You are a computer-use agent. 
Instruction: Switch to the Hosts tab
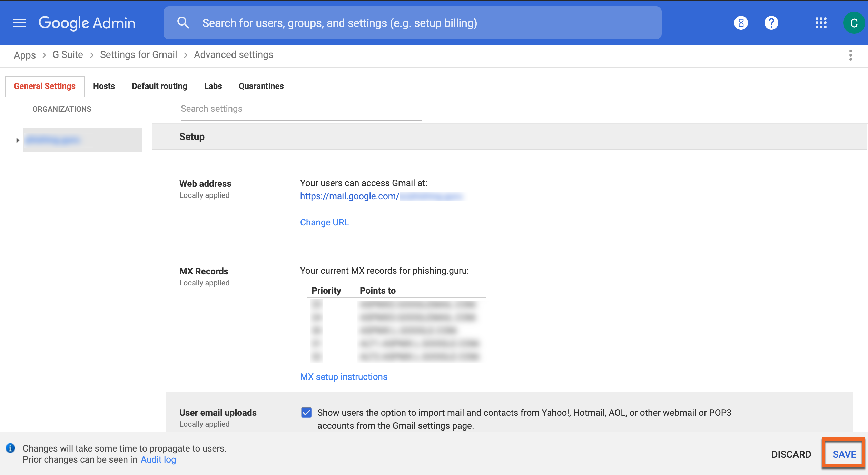pos(104,86)
